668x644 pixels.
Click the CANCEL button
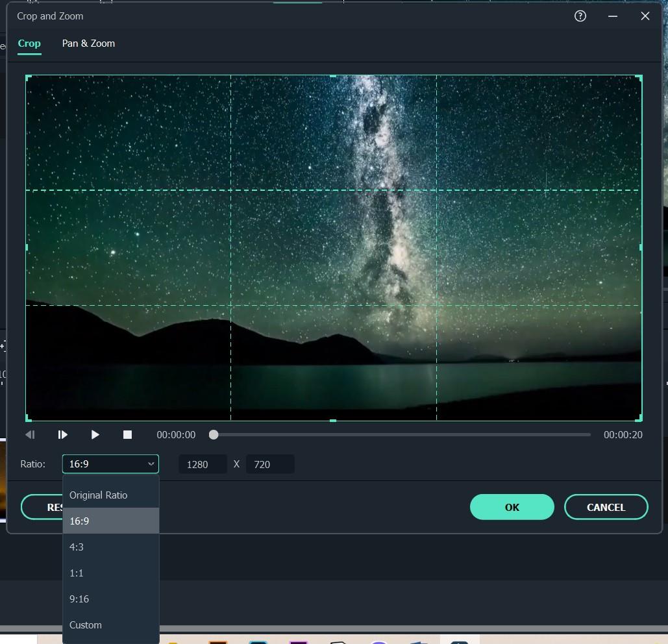pos(606,507)
